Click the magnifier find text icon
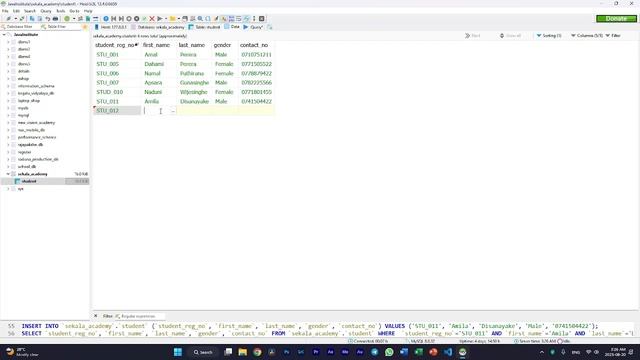This screenshot has width=640, height=360. 200,19
